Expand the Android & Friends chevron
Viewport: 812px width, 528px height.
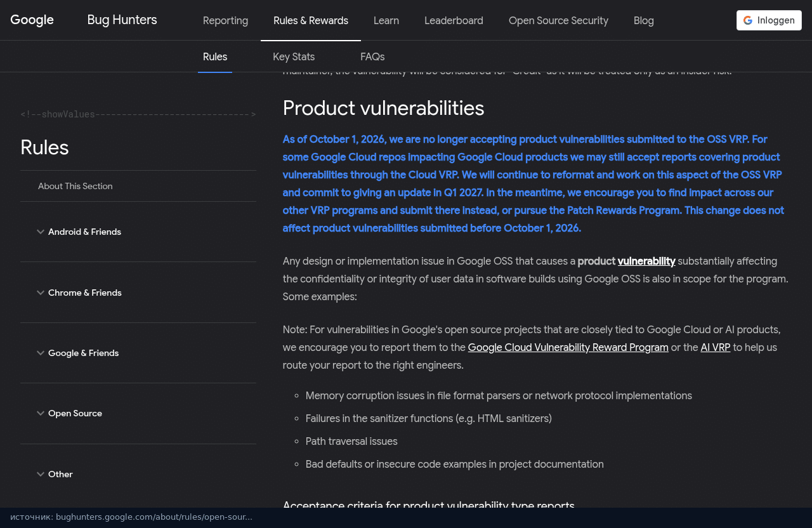click(41, 232)
